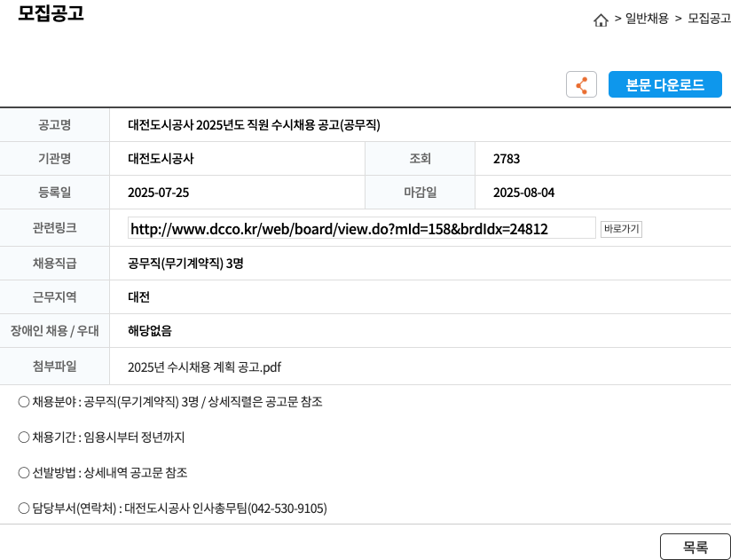Viewport: 731px width, 560px height.
Task: Click the 담당부서 contact line with 042-530-9105
Action: click(172, 509)
